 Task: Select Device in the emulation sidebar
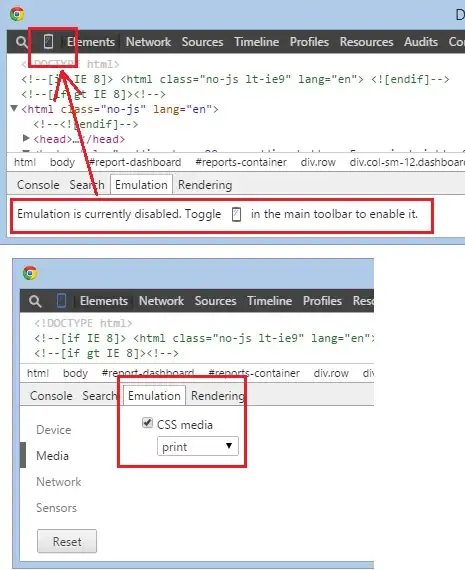coord(54,430)
